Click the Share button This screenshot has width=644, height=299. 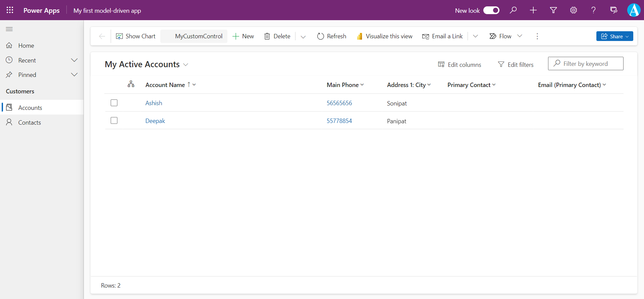tap(614, 36)
